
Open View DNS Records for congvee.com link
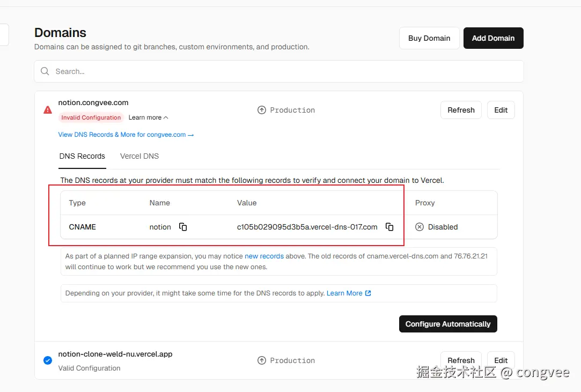[126, 135]
